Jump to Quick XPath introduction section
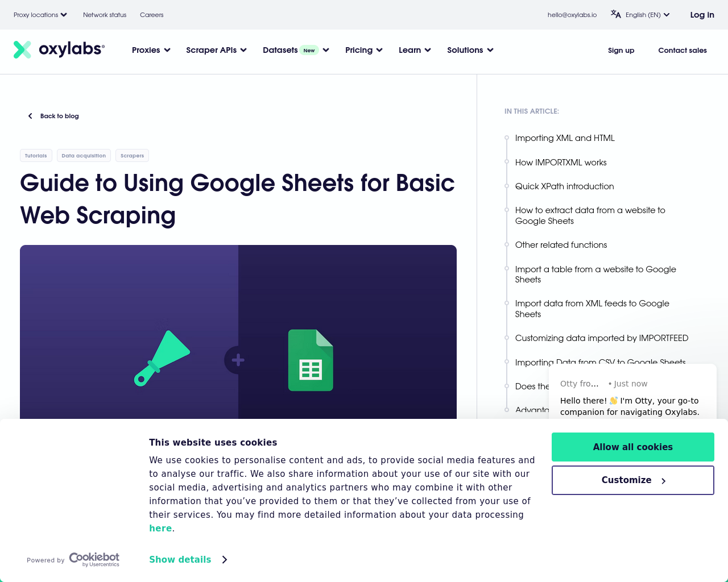Viewport: 728px width, 582px height. point(564,186)
